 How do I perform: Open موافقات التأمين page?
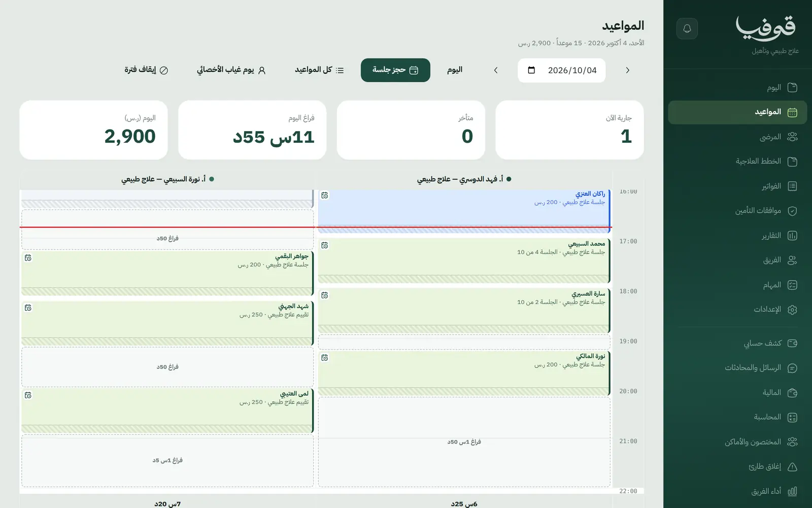pyautogui.click(x=737, y=210)
